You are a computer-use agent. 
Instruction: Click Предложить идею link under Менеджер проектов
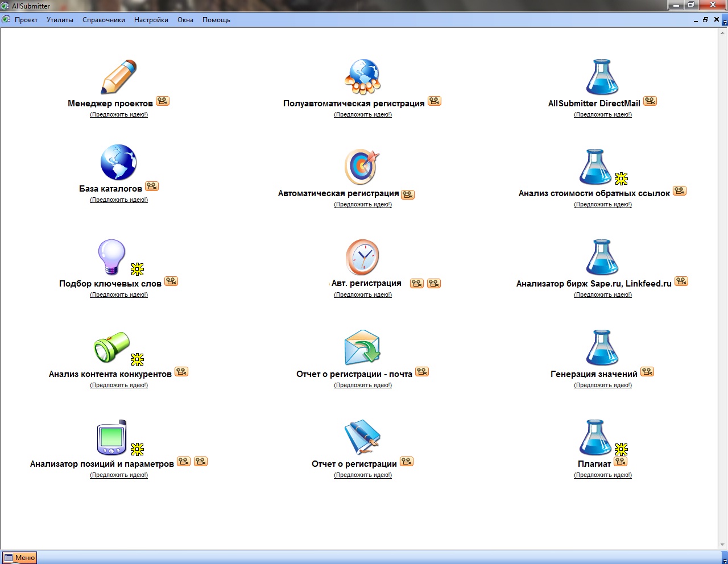pyautogui.click(x=119, y=115)
